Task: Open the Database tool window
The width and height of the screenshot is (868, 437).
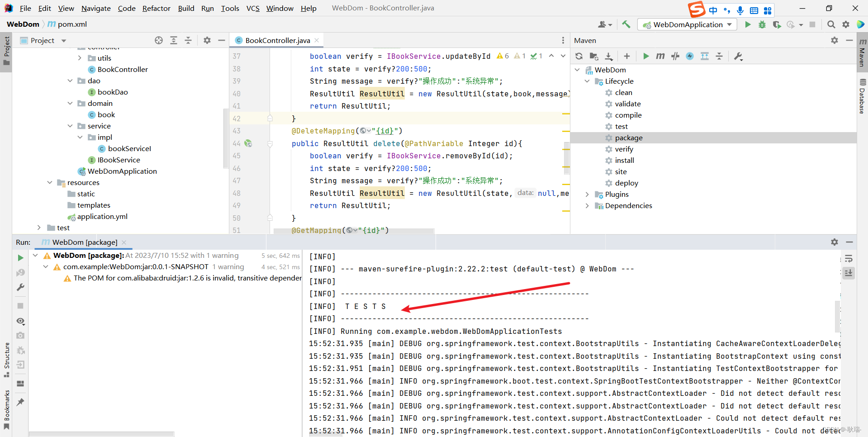Action: [862, 96]
